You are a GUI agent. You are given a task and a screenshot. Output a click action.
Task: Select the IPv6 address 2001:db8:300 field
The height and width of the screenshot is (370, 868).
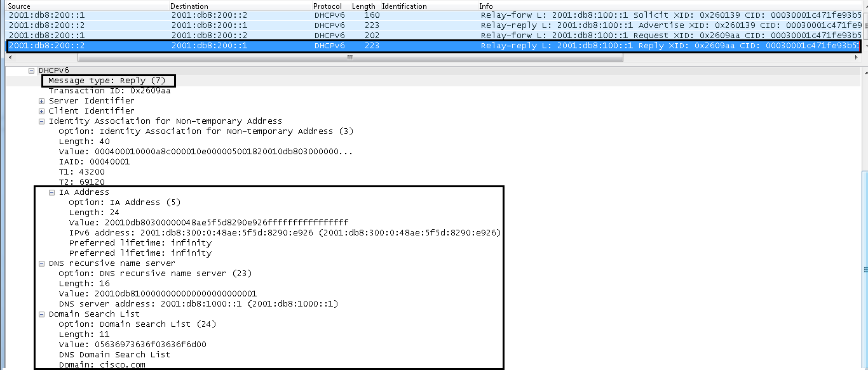[x=285, y=233]
